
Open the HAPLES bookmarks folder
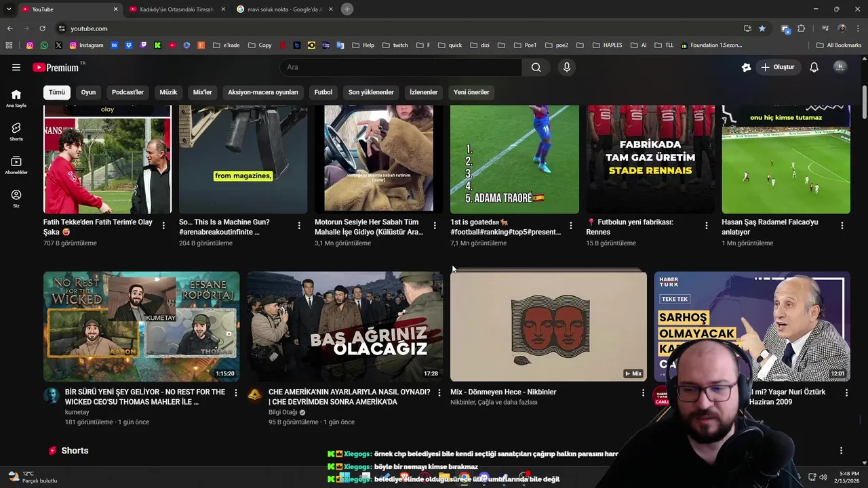click(607, 45)
